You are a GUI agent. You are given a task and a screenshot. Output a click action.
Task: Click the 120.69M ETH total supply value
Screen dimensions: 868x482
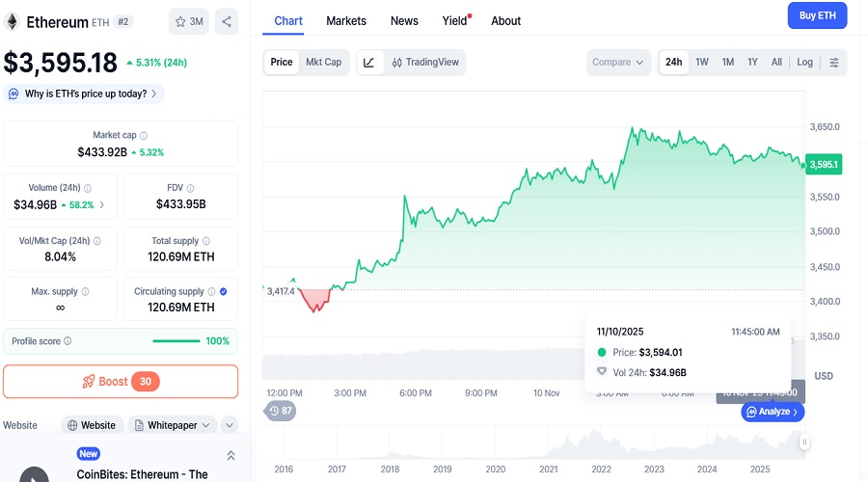181,256
